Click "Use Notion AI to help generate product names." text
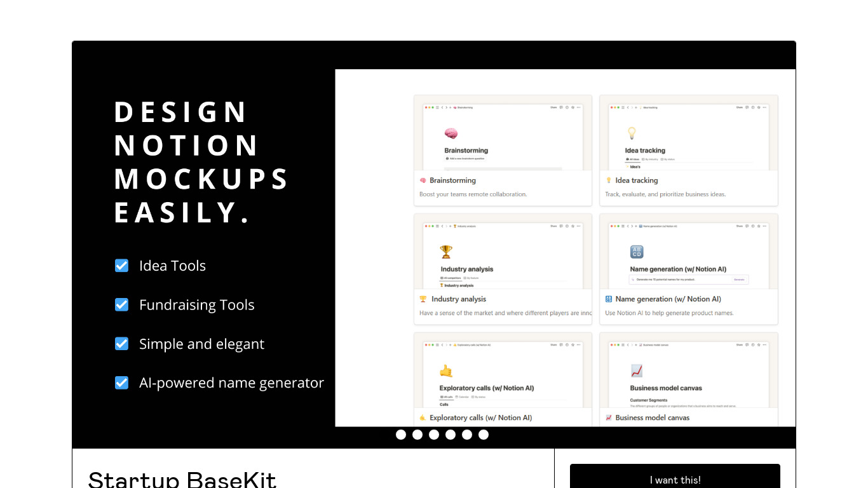 669,313
